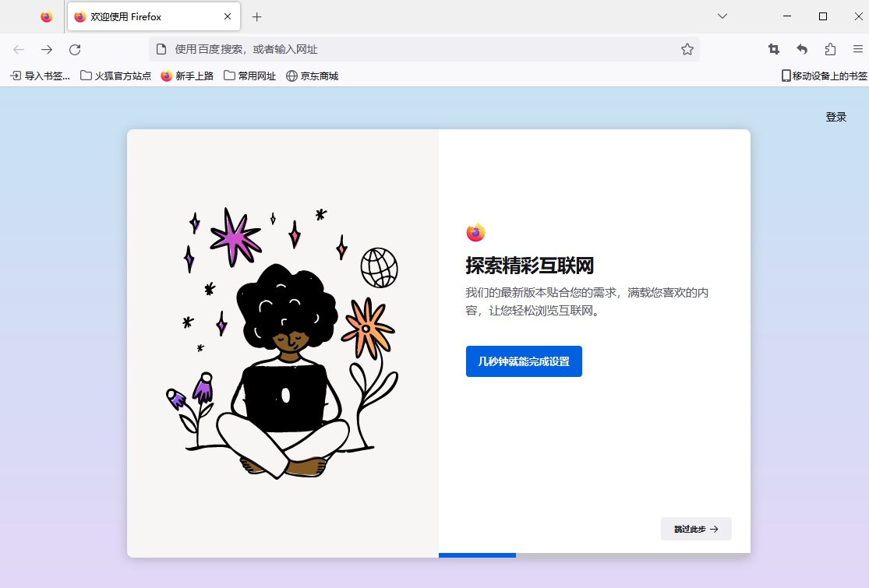The width and height of the screenshot is (869, 588).
Task: Go back using the back arrow
Action: 19,49
